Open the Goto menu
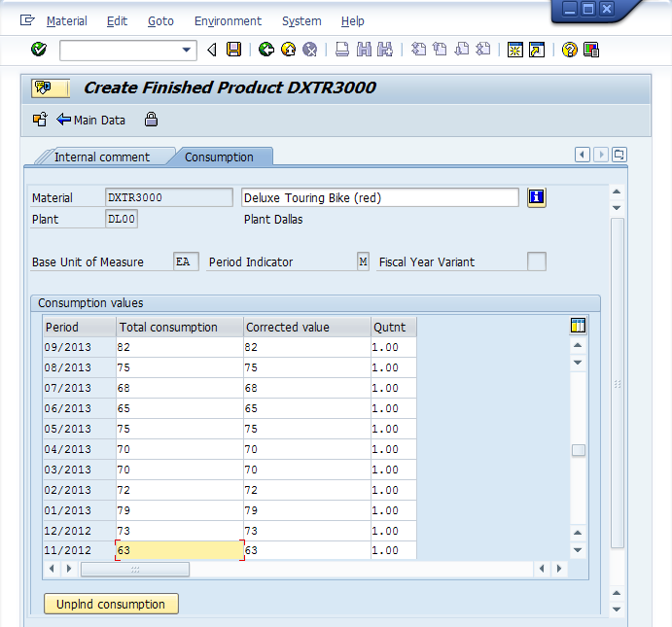This screenshot has height=627, width=672. click(160, 21)
